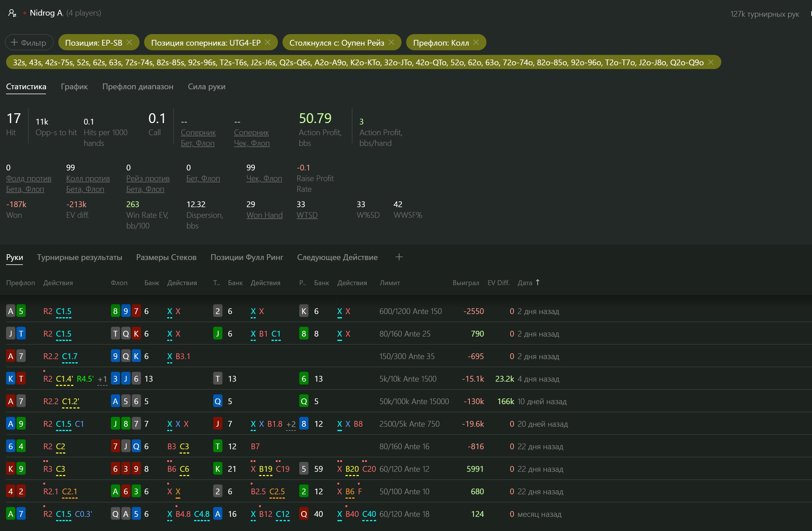Screen dimensions: 812x531
Task: Click the Лимит column header
Action: (x=390, y=283)
